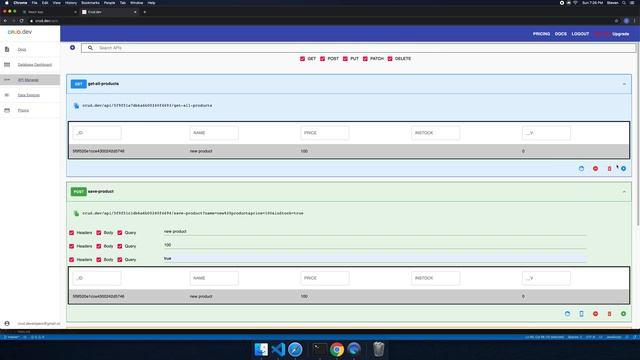The height and width of the screenshot is (360, 640).
Task: Toggle the GET method filter checkbox
Action: [x=302, y=59]
